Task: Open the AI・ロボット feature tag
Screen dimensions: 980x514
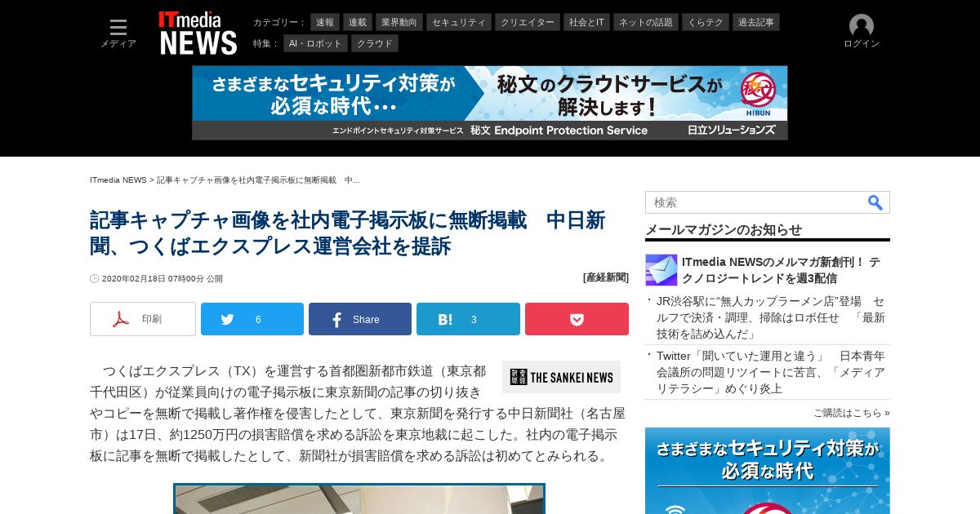Action: 316,43
